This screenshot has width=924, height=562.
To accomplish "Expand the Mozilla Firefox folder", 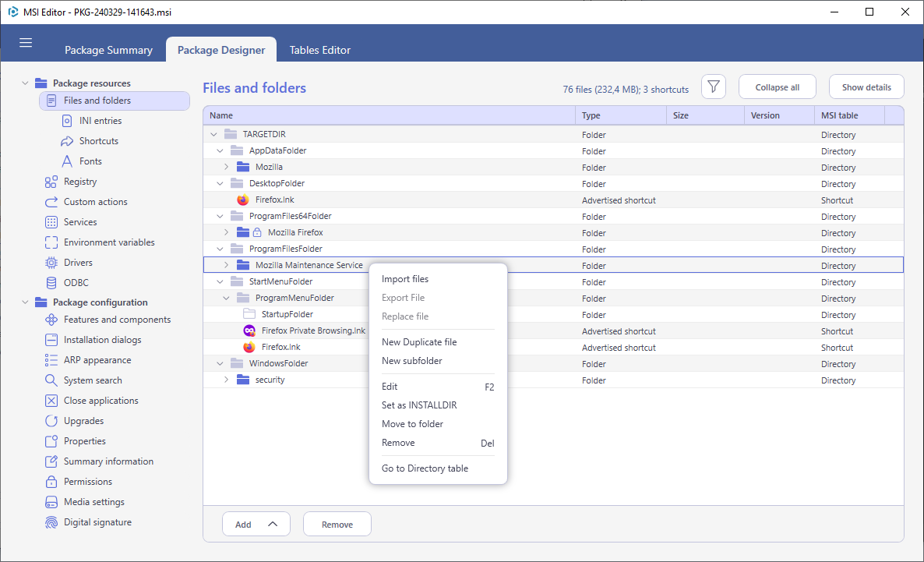I will 226,232.
